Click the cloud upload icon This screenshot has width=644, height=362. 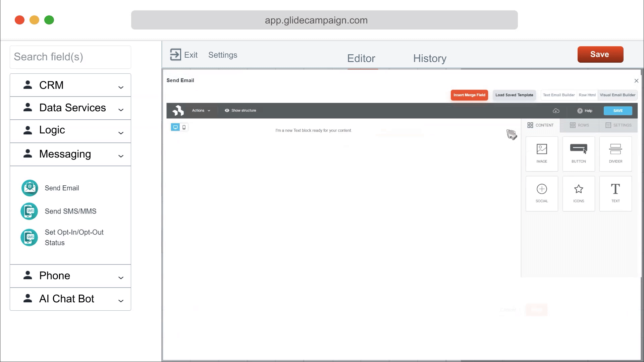[556, 111]
